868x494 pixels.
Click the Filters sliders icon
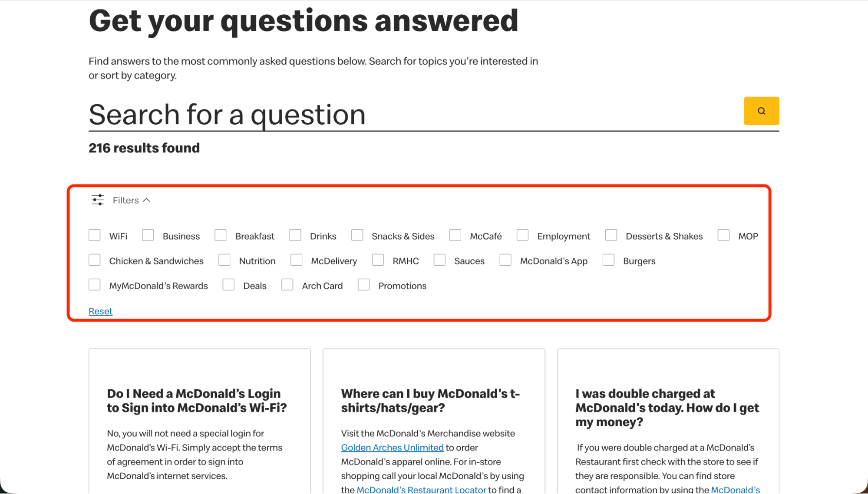click(97, 200)
